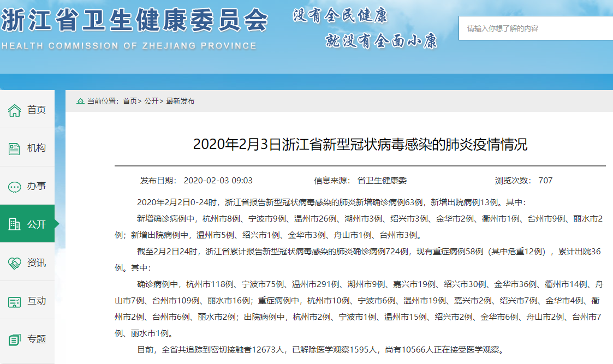Click the 请输入你想了解的内容 search box
Screen dimensions: 613x364
point(535,28)
